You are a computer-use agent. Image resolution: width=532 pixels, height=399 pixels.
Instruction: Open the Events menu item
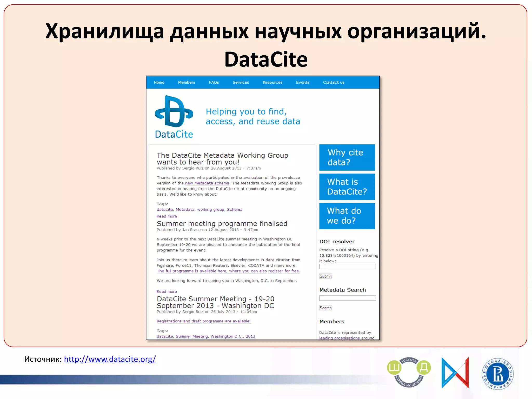[x=303, y=82]
